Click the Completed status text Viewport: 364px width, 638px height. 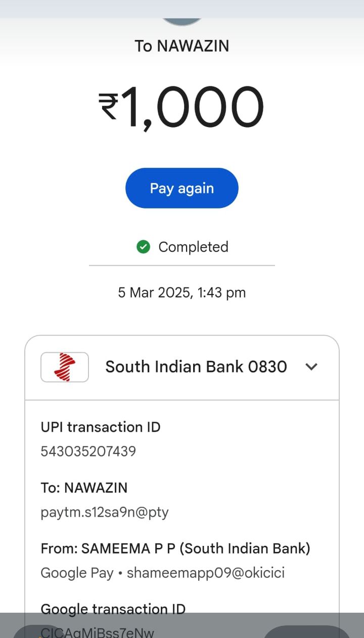coord(193,247)
